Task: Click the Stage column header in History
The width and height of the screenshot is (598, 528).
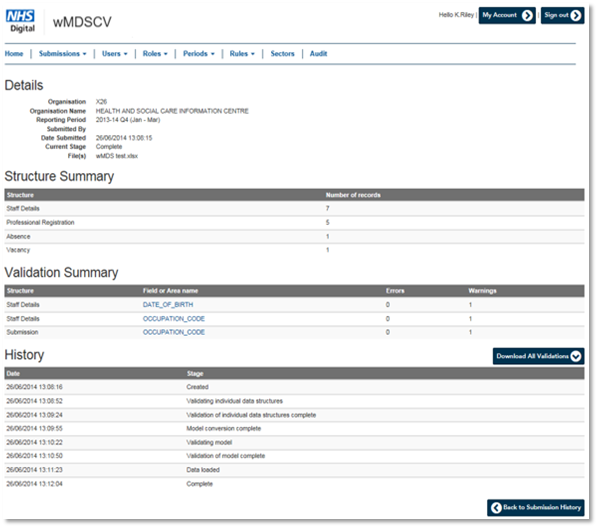Action: click(195, 374)
